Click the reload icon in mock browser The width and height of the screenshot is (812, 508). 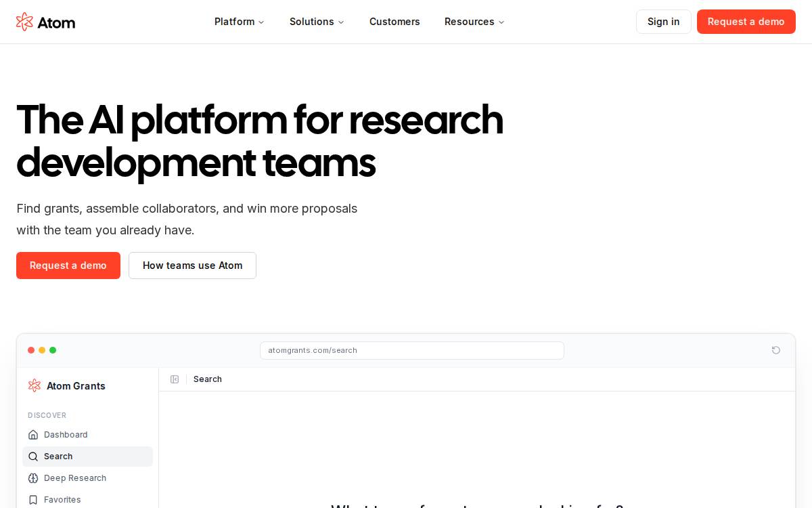click(775, 350)
